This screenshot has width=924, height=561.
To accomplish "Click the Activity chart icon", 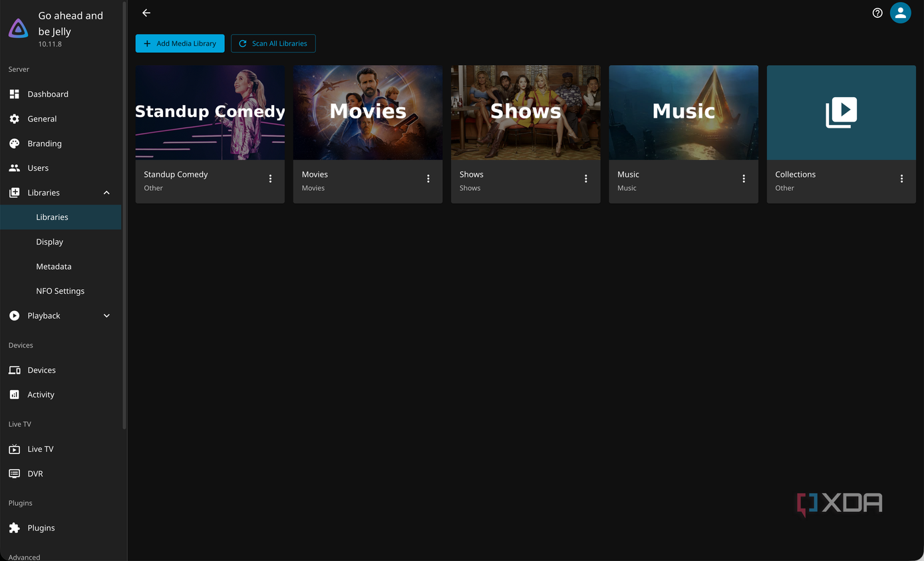I will 14,394.
